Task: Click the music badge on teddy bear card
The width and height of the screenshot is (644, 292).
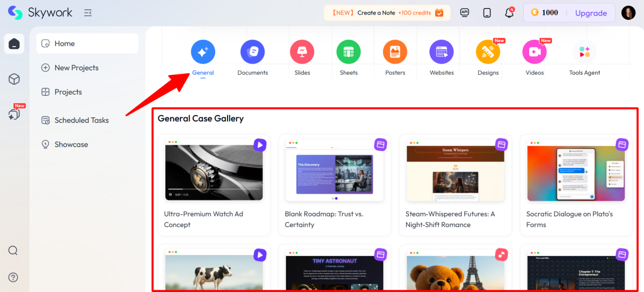Action: point(501,254)
